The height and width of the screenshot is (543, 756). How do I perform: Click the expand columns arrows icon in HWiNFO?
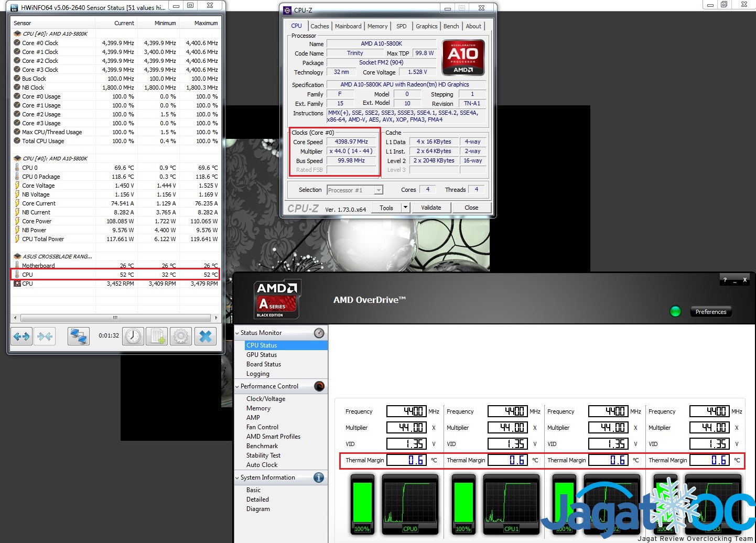(21, 336)
